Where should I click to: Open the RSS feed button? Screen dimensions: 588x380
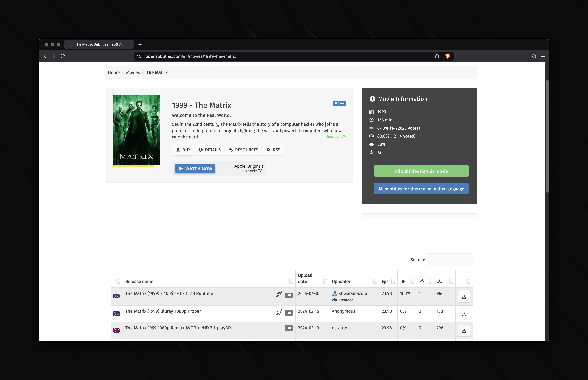(x=273, y=150)
